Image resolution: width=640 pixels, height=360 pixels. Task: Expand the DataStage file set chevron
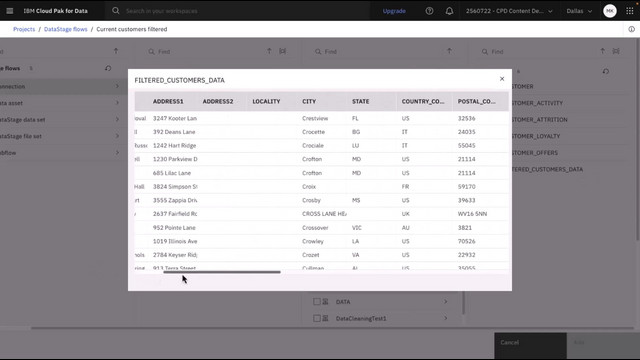117,136
